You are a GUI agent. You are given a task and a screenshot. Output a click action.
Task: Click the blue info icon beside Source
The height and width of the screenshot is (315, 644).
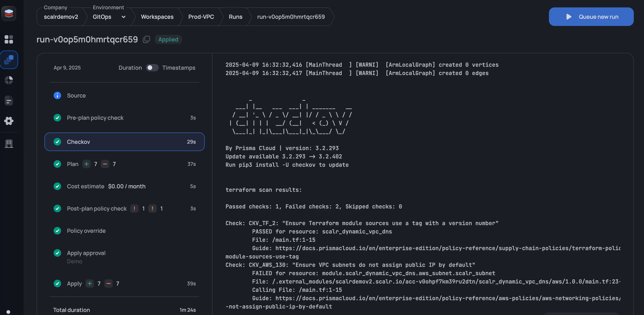tap(57, 95)
